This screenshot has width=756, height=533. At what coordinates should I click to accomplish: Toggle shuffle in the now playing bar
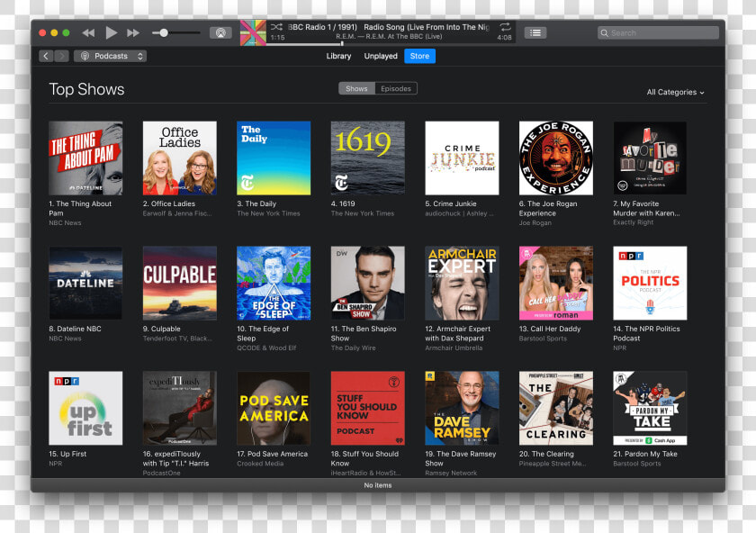[x=276, y=27]
